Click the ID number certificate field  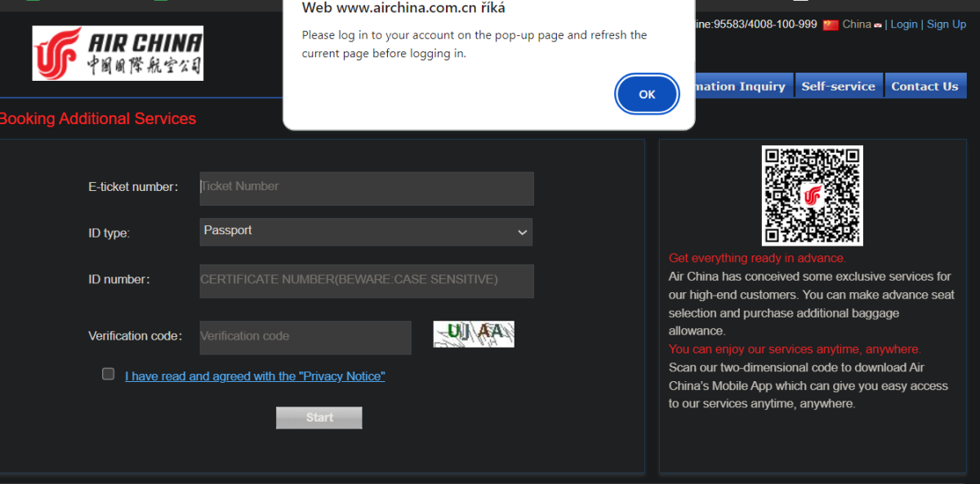pos(366,281)
